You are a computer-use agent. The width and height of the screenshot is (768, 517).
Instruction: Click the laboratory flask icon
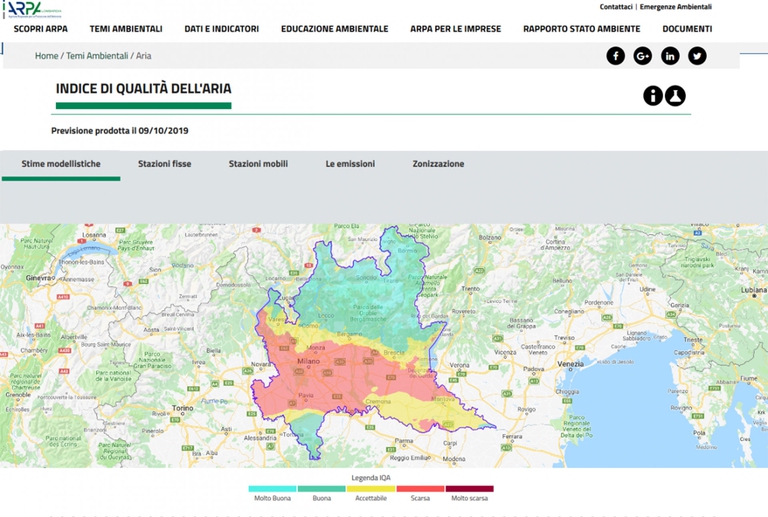tap(676, 96)
